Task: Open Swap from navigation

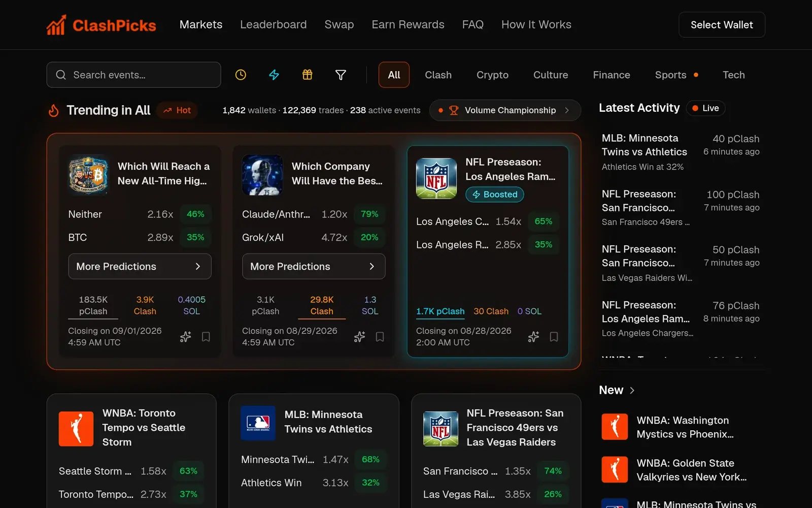Action: [339, 24]
